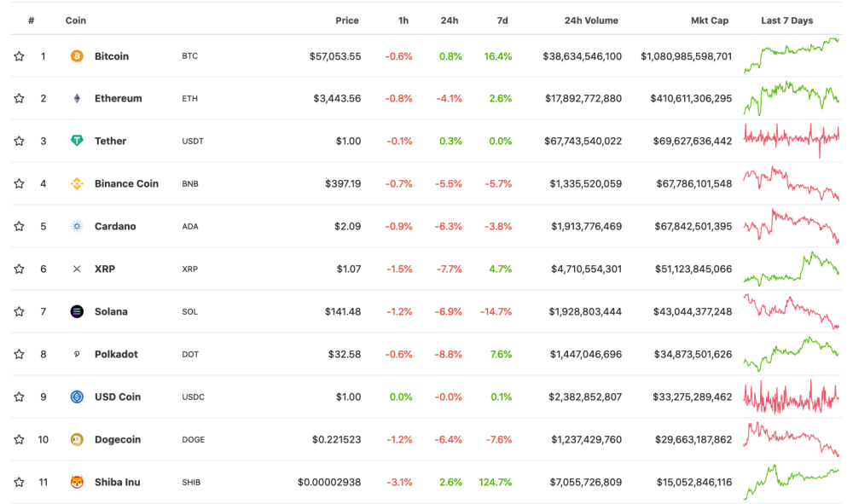Toggle the favorite star for Cardano
This screenshot has height=504, width=853.
click(x=19, y=226)
